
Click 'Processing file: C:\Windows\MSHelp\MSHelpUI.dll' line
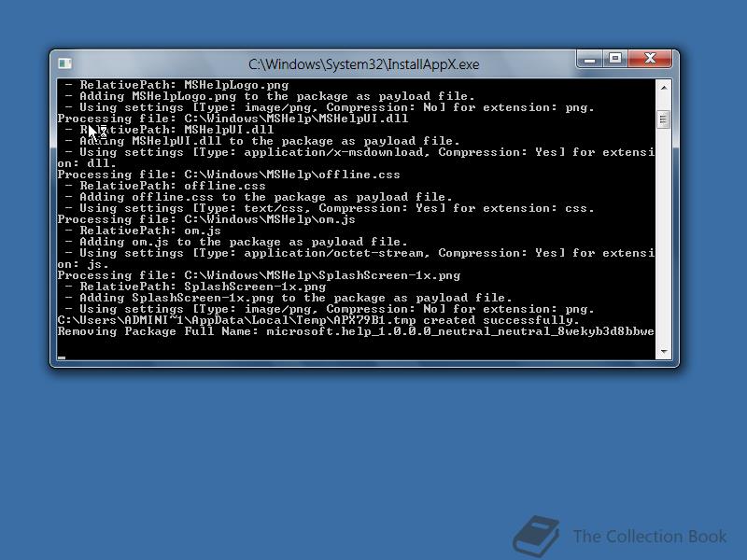coord(233,119)
